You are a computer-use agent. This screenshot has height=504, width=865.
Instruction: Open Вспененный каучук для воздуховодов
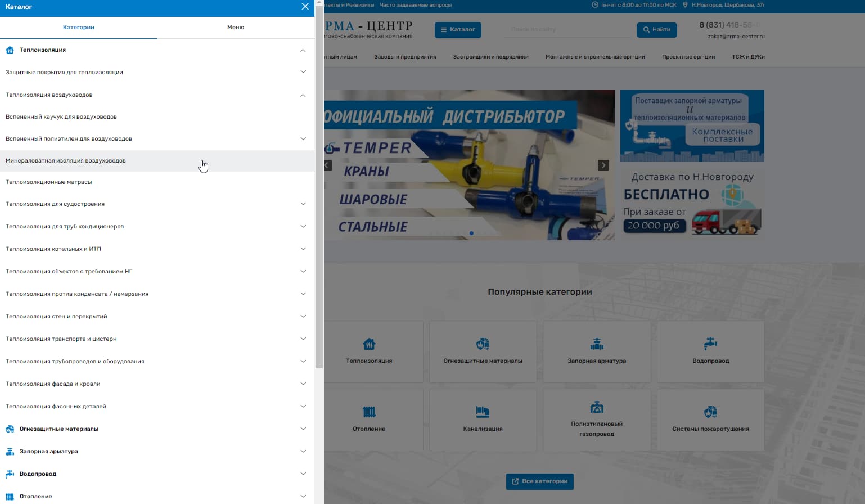pos(61,117)
